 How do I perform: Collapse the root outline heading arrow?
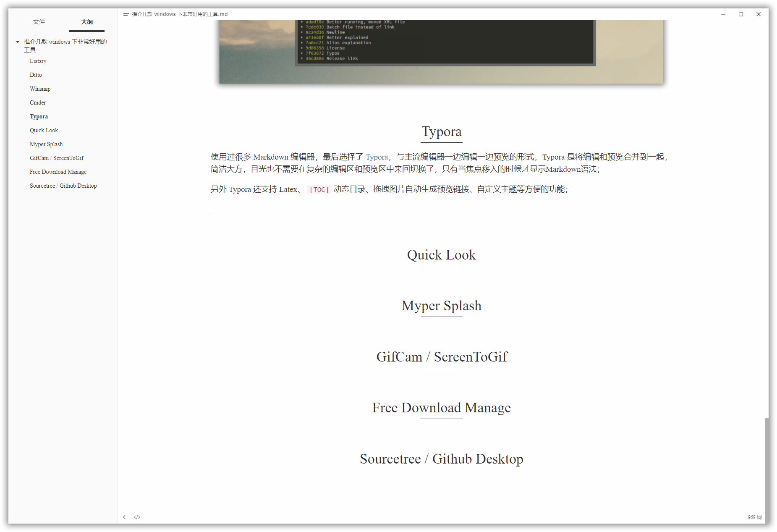18,42
